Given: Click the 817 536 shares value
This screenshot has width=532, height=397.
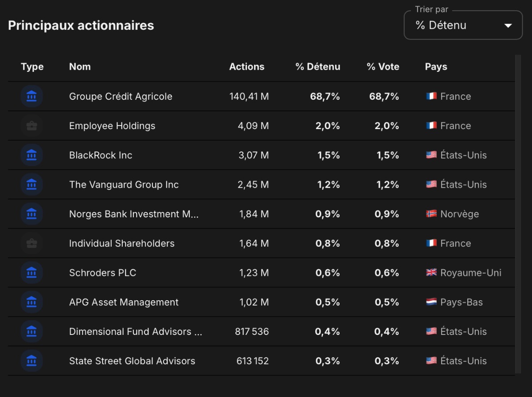Looking at the screenshot, I should click(252, 331).
